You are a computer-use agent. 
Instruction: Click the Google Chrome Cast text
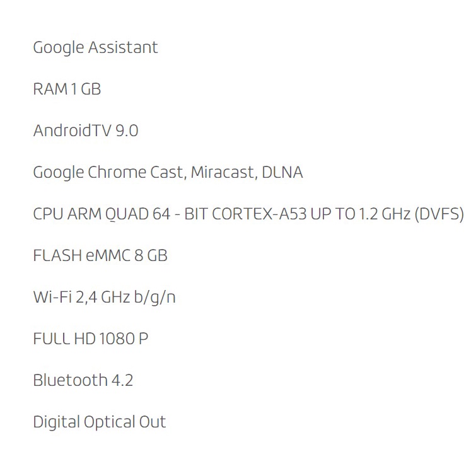pyautogui.click(x=108, y=173)
